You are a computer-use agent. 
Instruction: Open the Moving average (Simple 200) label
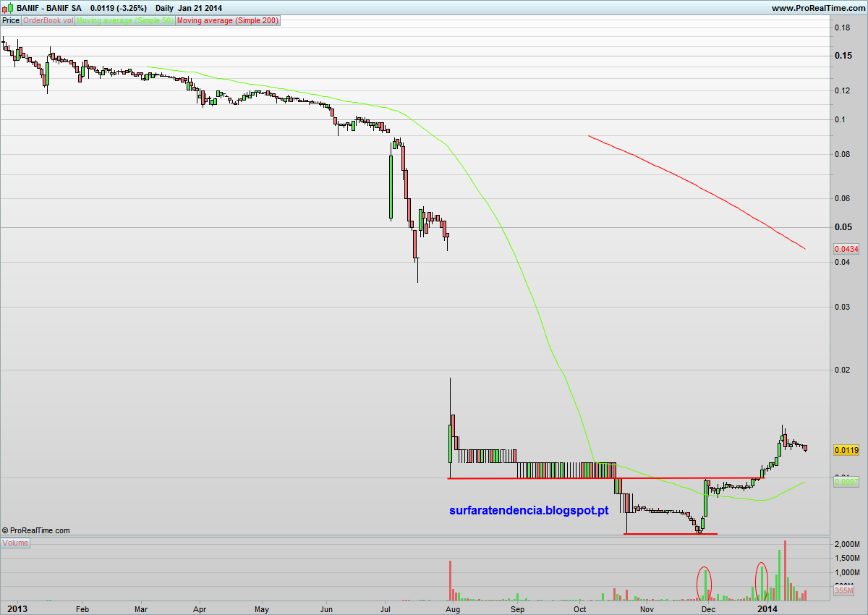tap(226, 20)
